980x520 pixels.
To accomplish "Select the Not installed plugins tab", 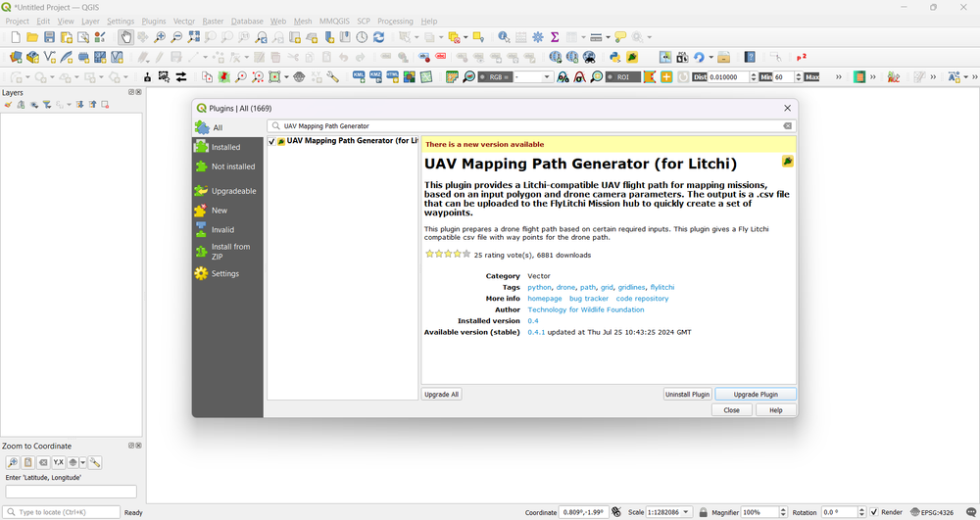I will tap(227, 166).
